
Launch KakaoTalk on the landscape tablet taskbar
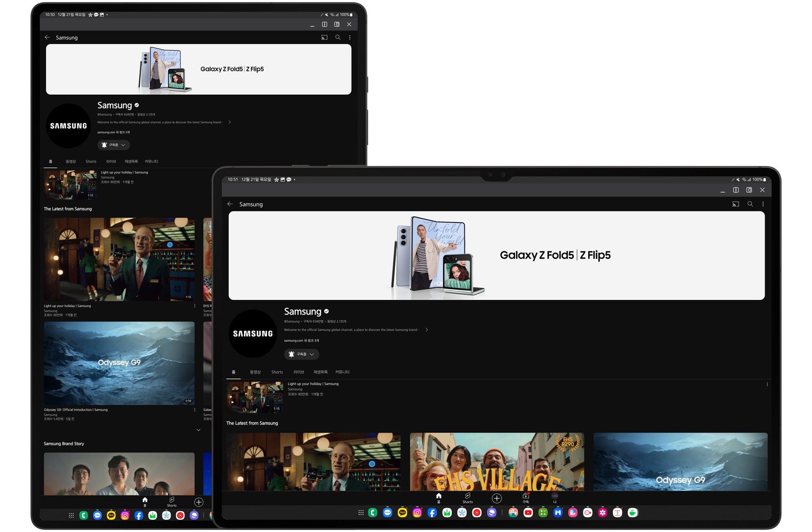[402, 513]
